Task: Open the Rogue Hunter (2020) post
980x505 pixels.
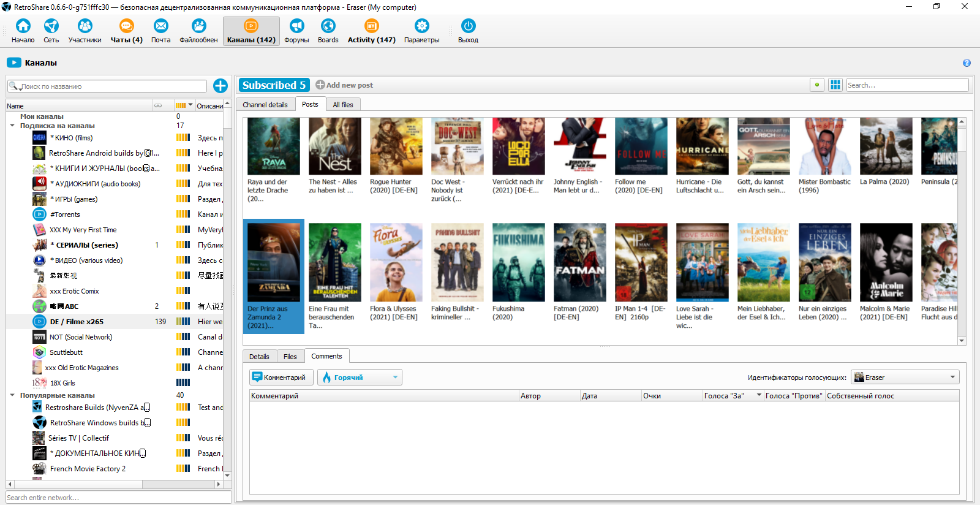Action: click(396, 156)
